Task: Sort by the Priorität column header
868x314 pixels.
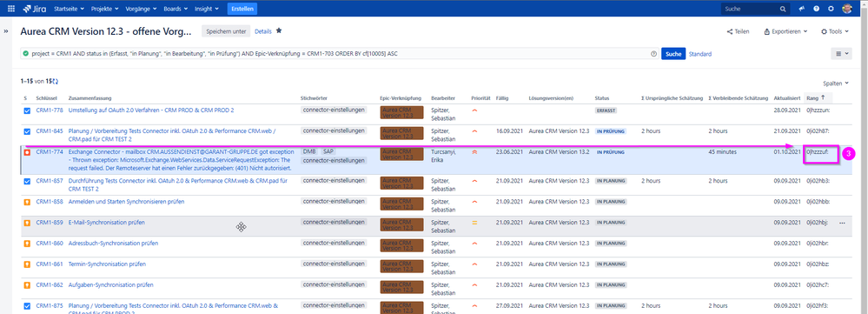Action: [x=481, y=97]
